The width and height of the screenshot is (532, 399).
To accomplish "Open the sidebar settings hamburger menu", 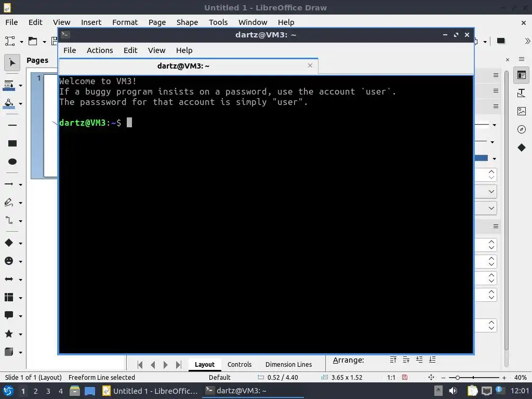I will tap(522, 59).
